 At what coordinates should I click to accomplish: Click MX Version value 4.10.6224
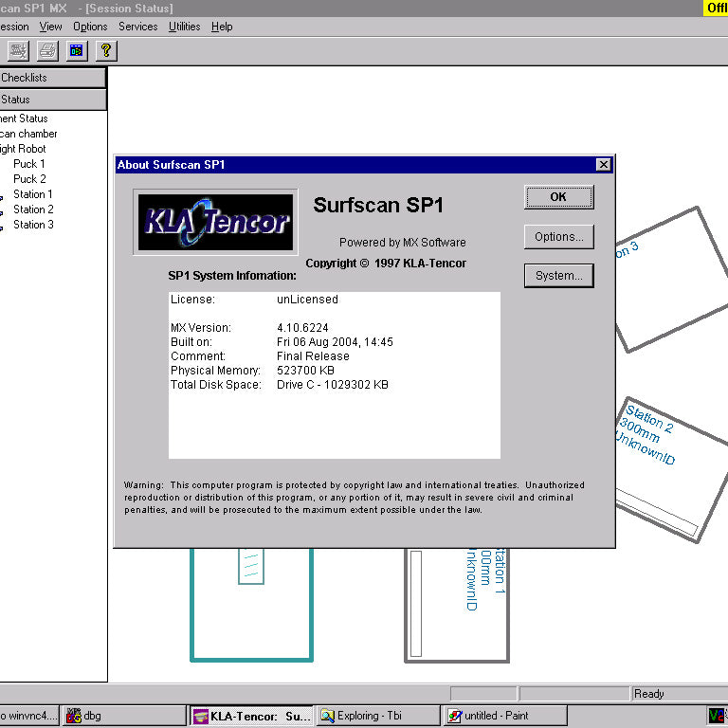[x=302, y=328]
